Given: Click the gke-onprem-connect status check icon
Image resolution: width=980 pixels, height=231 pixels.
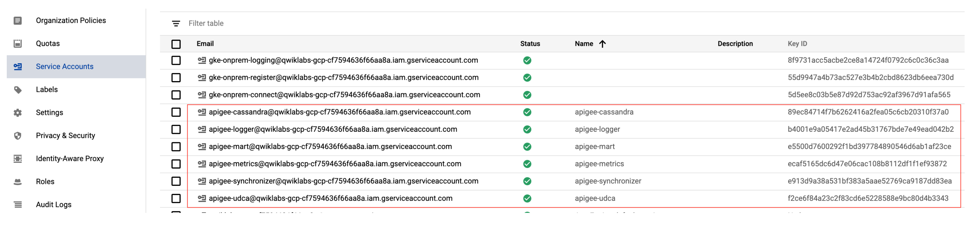Looking at the screenshot, I should click(527, 95).
